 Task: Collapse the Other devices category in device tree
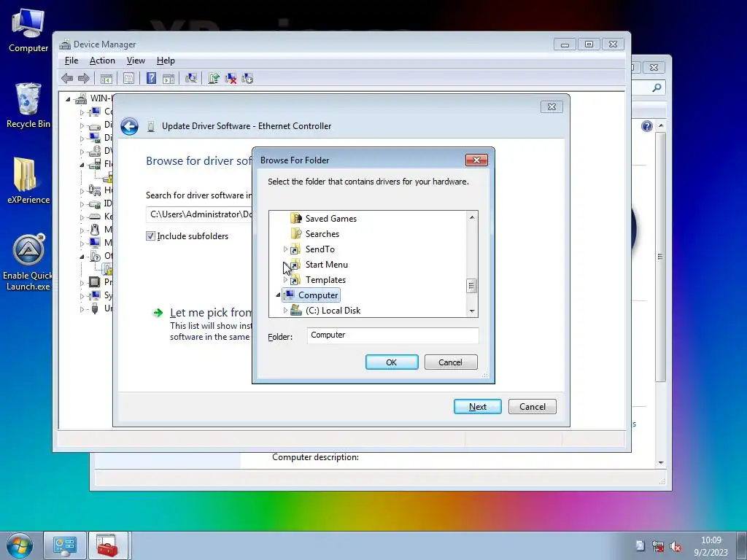tap(82, 257)
